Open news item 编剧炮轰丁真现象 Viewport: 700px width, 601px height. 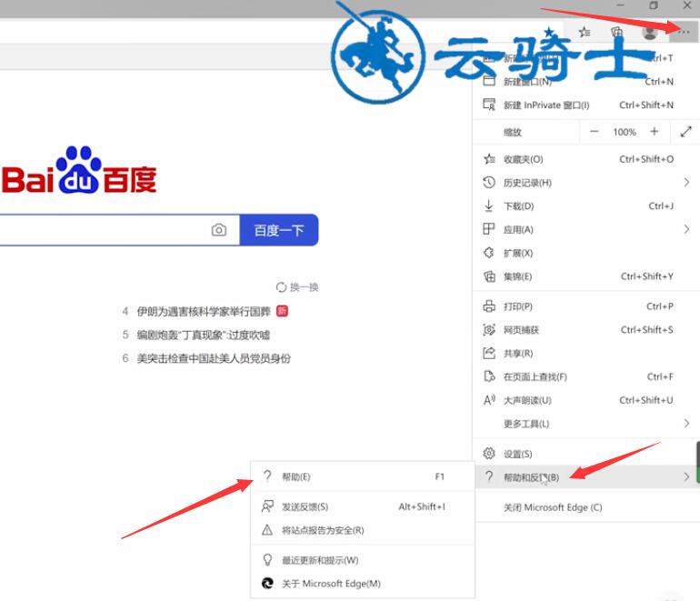pos(203,335)
